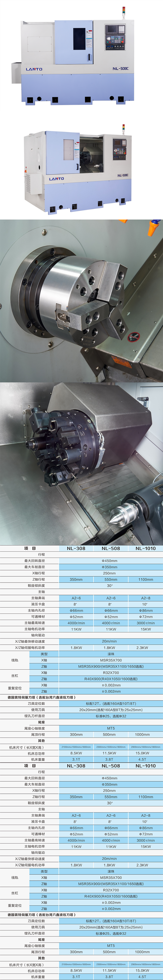
Task: Click the MT5 tailstock taper in first table
Action: [x=110, y=728]
